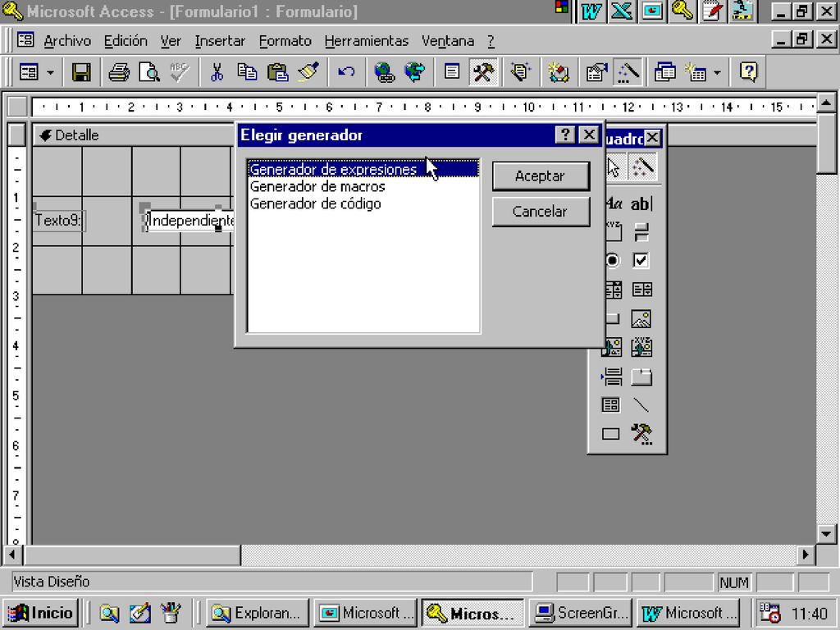Switch to the ScreenGr... taskbar button
840x630 pixels.
[x=581, y=613]
